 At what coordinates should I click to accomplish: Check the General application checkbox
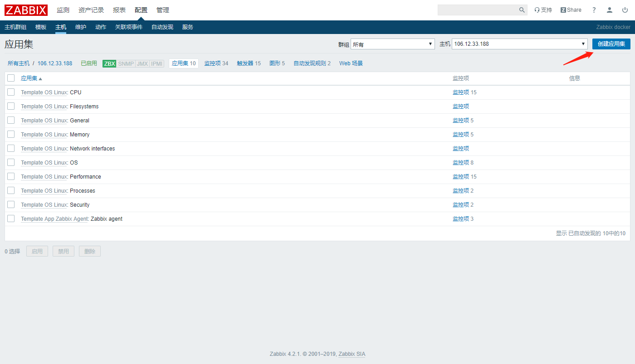pyautogui.click(x=11, y=120)
